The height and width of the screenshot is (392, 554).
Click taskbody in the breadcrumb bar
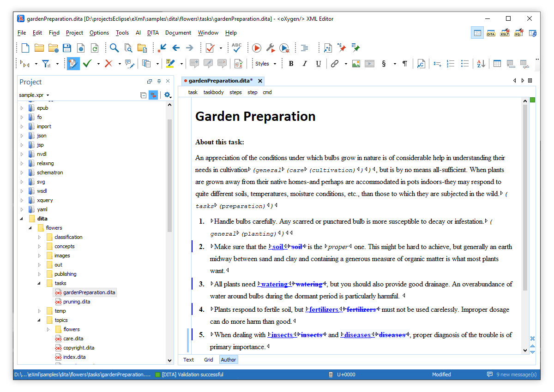pyautogui.click(x=213, y=92)
